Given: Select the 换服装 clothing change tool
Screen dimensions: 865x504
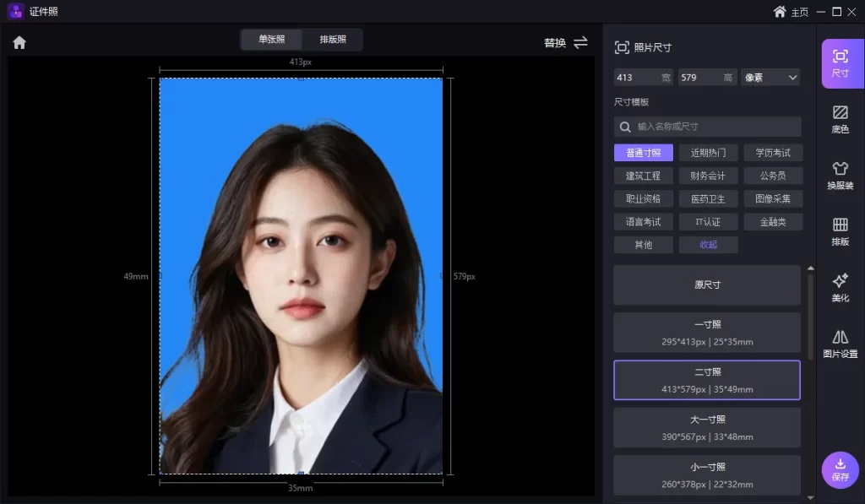Looking at the screenshot, I should tap(840, 175).
